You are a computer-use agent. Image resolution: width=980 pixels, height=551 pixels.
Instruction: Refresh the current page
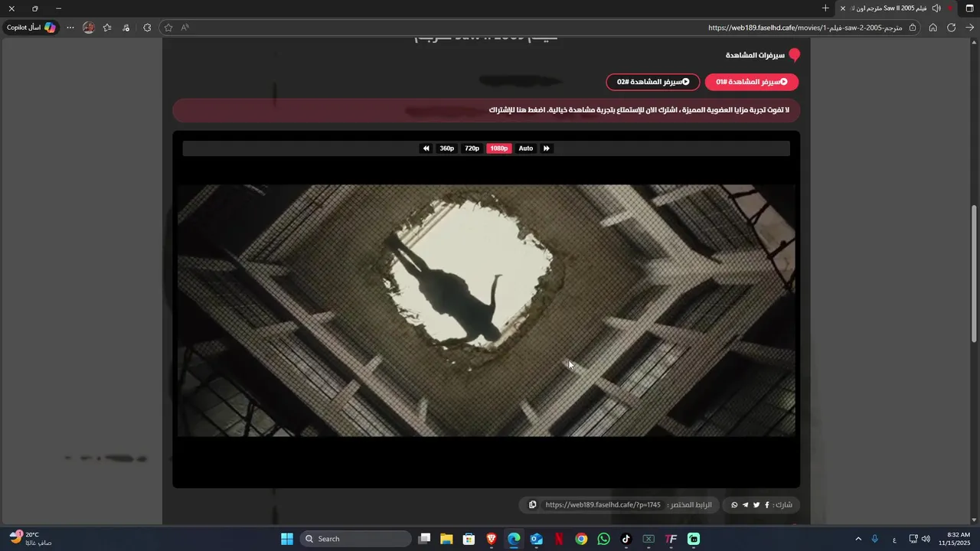click(951, 28)
